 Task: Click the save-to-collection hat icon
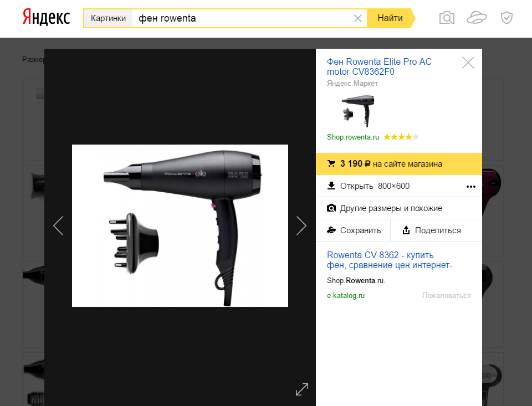pos(331,230)
